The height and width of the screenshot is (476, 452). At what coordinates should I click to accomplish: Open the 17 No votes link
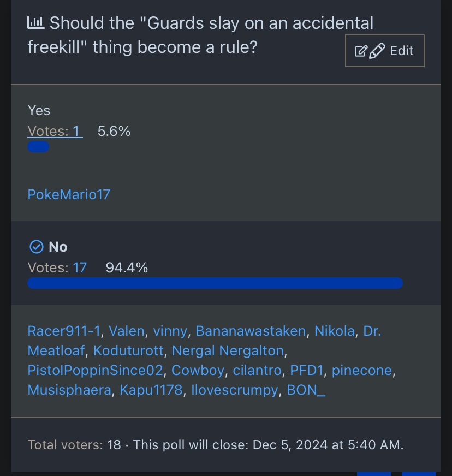click(x=80, y=267)
